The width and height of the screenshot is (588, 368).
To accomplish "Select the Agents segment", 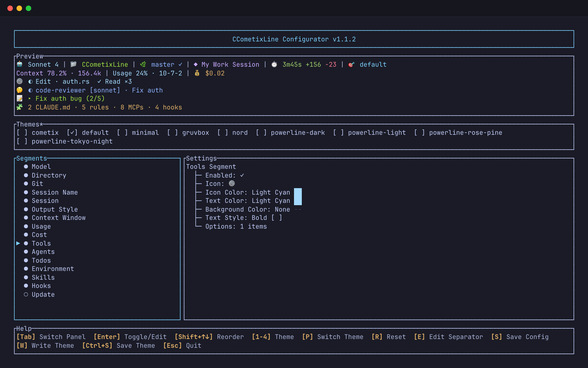I will 43,252.
